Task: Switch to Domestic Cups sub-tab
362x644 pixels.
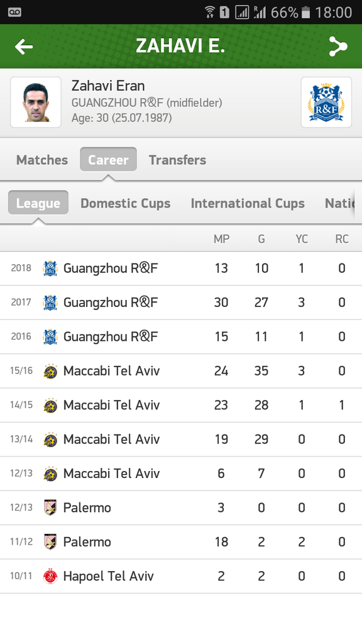Action: (126, 203)
